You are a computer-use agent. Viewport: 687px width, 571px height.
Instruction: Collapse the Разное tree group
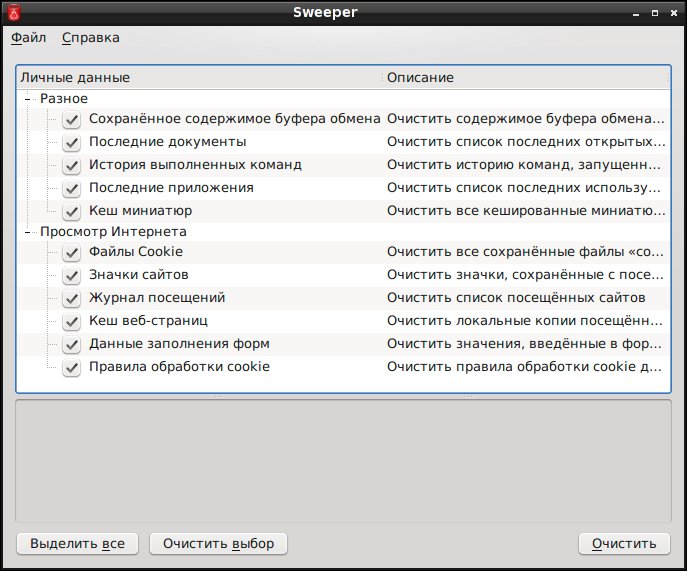(28, 99)
